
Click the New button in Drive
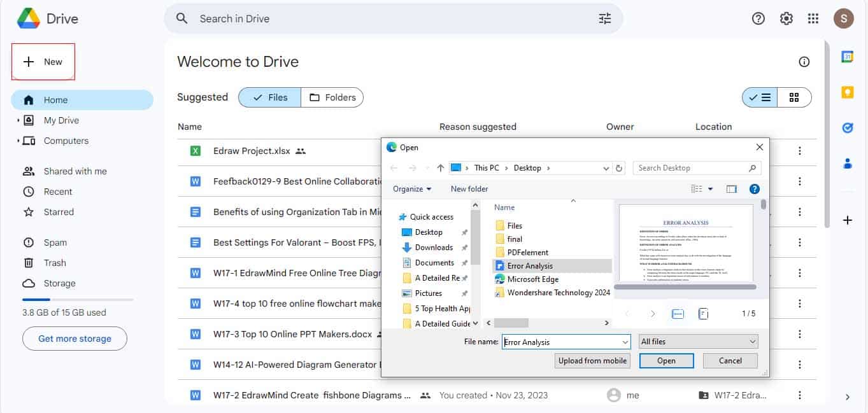pyautogui.click(x=43, y=62)
